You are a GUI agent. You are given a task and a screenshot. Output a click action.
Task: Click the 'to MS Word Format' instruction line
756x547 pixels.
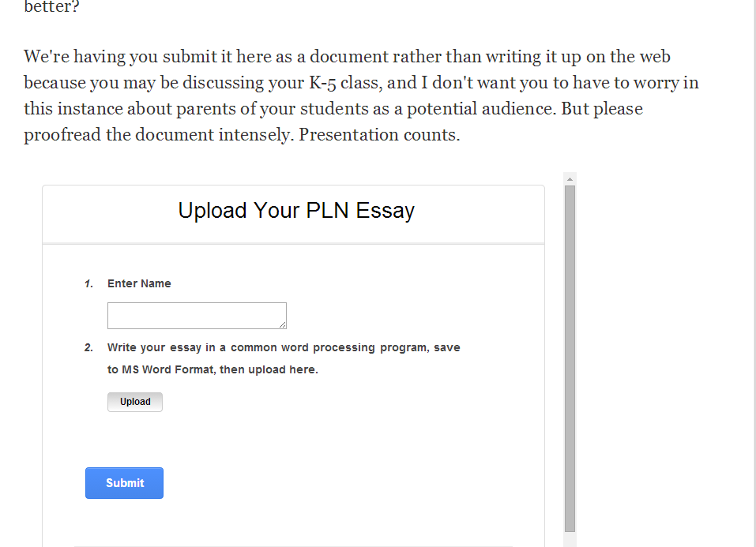[213, 369]
